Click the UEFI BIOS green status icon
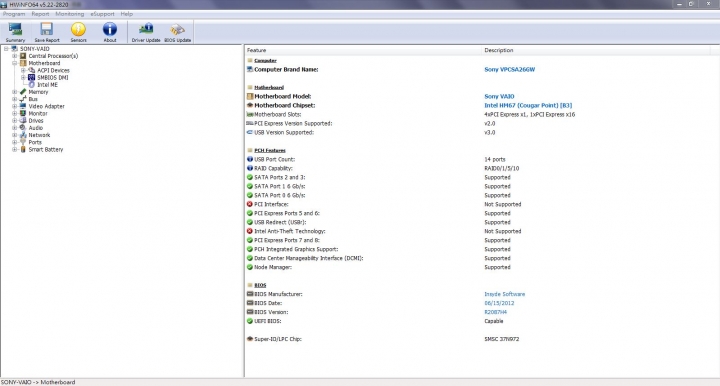The image size is (720, 386). coord(250,321)
